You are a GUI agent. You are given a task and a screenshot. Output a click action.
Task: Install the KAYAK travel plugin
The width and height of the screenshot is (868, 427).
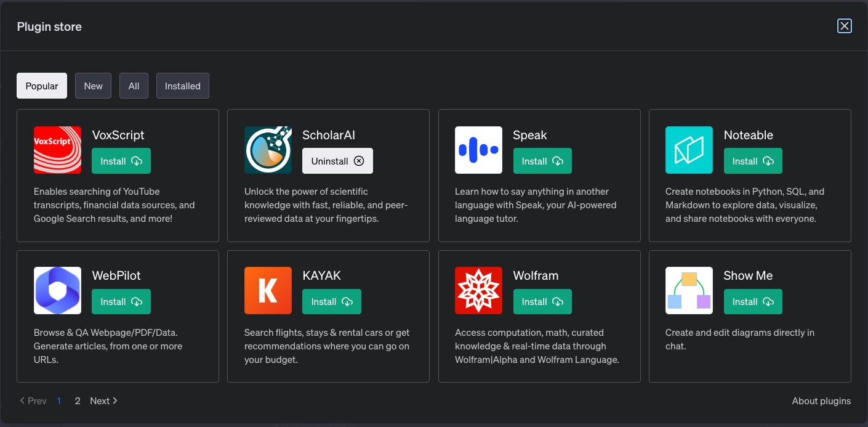[331, 301]
